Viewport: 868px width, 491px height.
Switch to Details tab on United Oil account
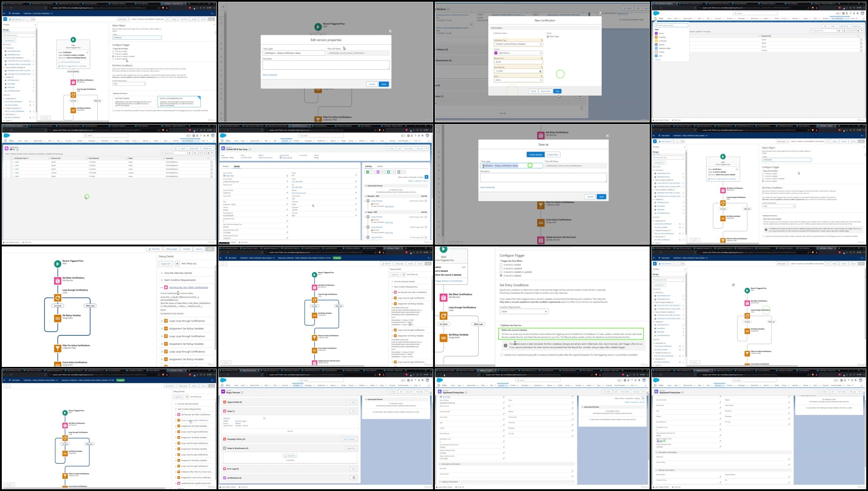(237, 166)
